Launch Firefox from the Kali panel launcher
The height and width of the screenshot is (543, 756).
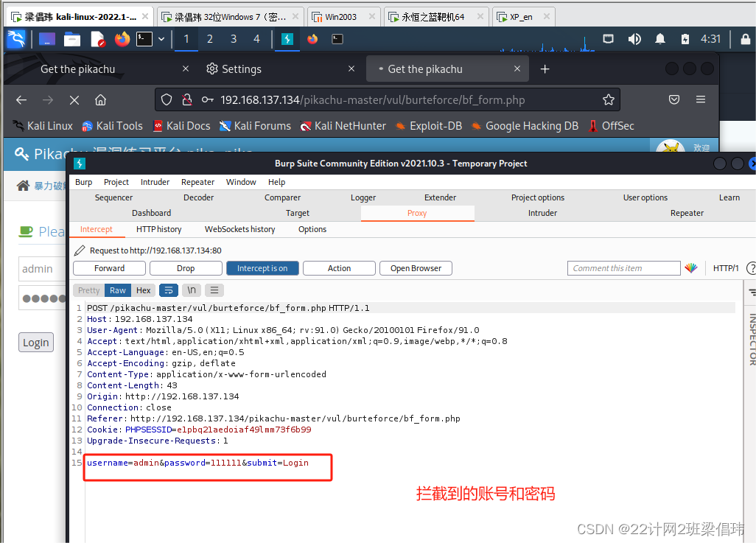pyautogui.click(x=122, y=39)
